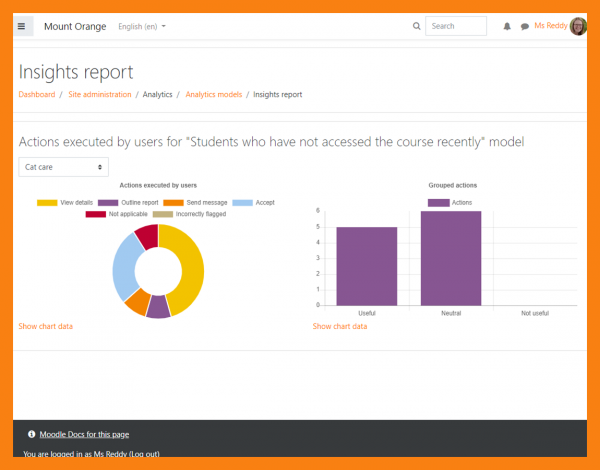This screenshot has height=470, width=600.
Task: Show chart data under the donut chart
Action: (x=45, y=326)
